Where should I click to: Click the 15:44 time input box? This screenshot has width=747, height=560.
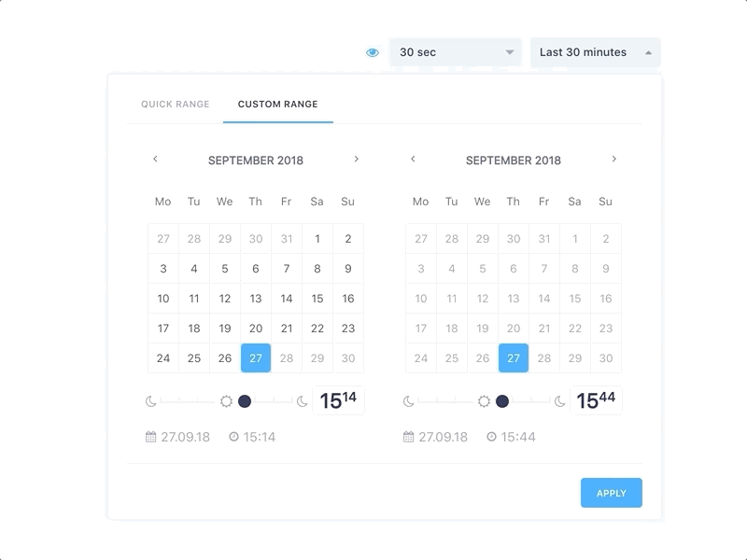coord(596,400)
